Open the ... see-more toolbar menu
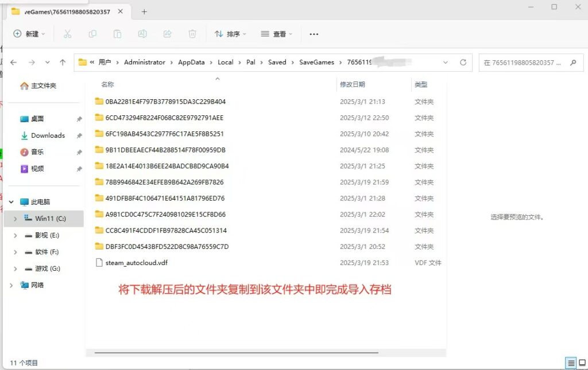This screenshot has width=588, height=370. tap(314, 34)
